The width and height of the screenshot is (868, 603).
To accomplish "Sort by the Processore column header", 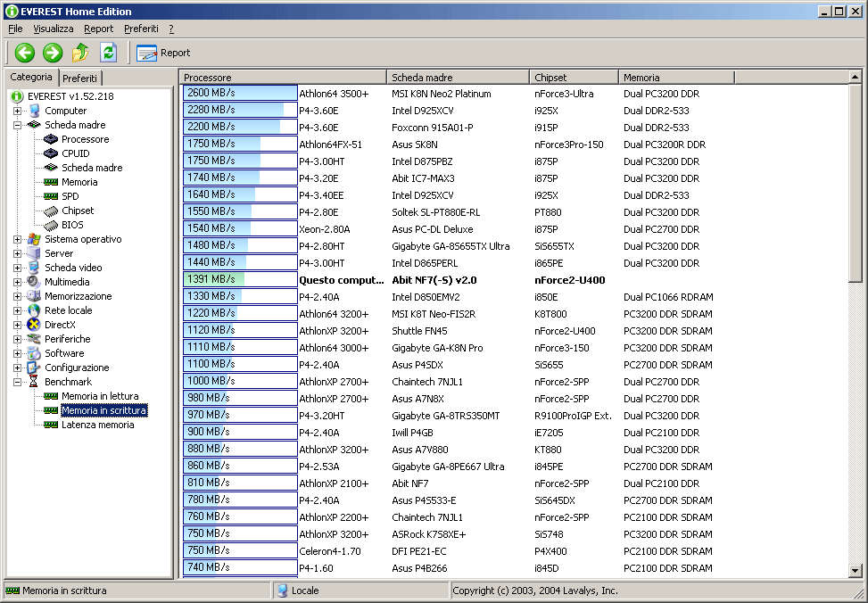I will point(283,78).
